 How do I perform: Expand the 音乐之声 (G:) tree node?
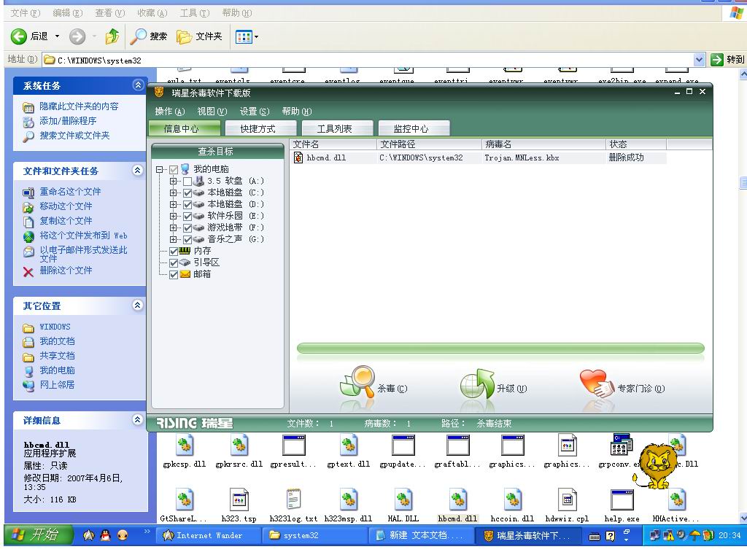(x=173, y=239)
